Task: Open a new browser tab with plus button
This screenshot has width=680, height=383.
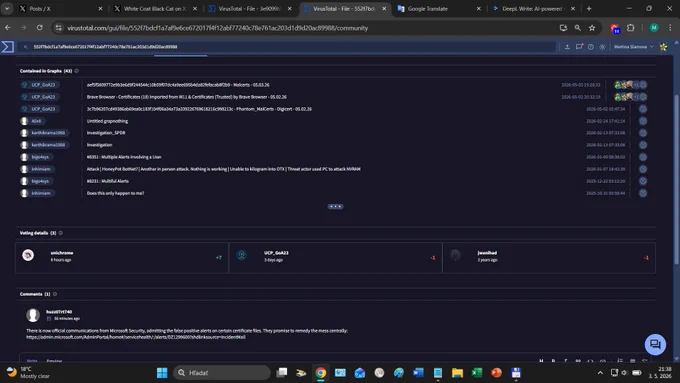Action: [x=589, y=9]
